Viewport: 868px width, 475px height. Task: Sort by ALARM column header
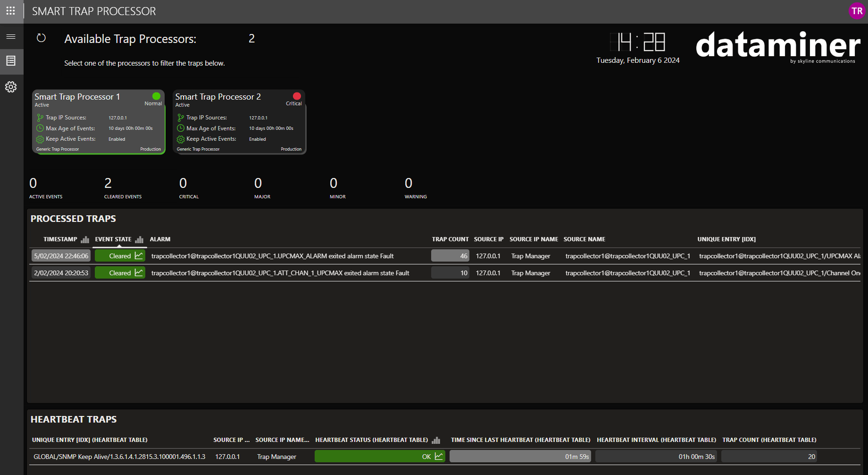160,239
